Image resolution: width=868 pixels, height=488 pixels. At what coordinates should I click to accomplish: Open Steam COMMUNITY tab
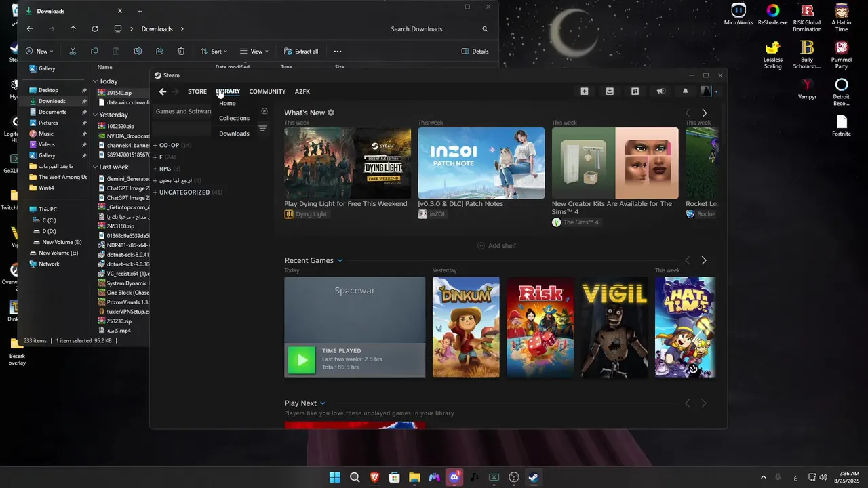tap(267, 91)
